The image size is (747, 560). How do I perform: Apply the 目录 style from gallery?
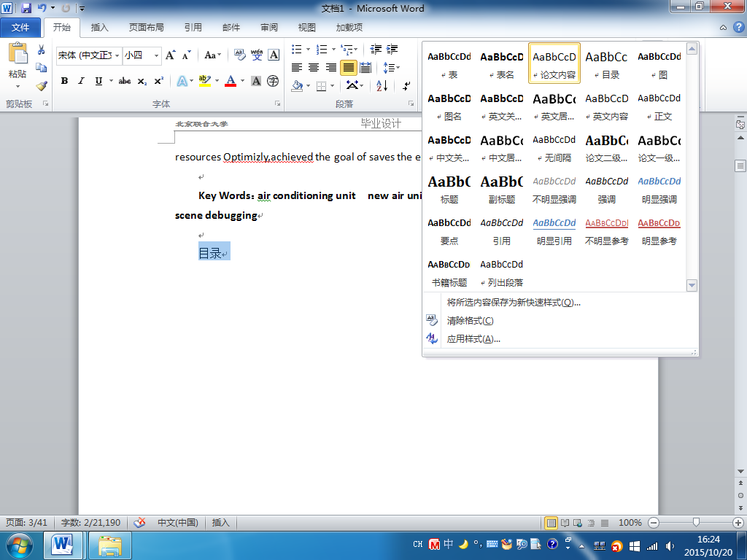[606, 64]
